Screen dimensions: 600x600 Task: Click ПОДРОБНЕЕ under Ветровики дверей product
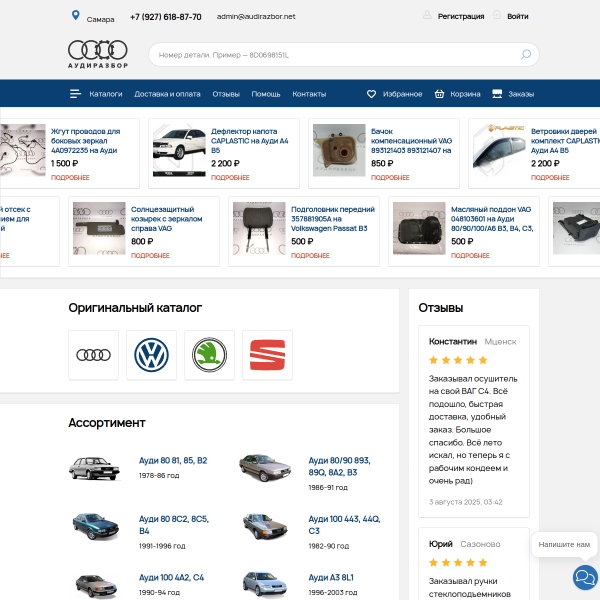550,178
